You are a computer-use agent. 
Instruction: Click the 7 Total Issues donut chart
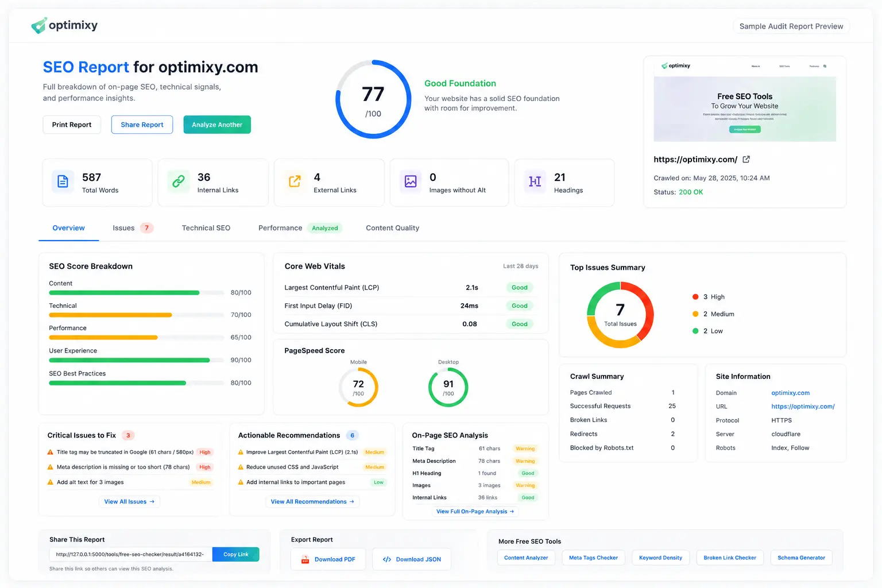click(x=620, y=315)
